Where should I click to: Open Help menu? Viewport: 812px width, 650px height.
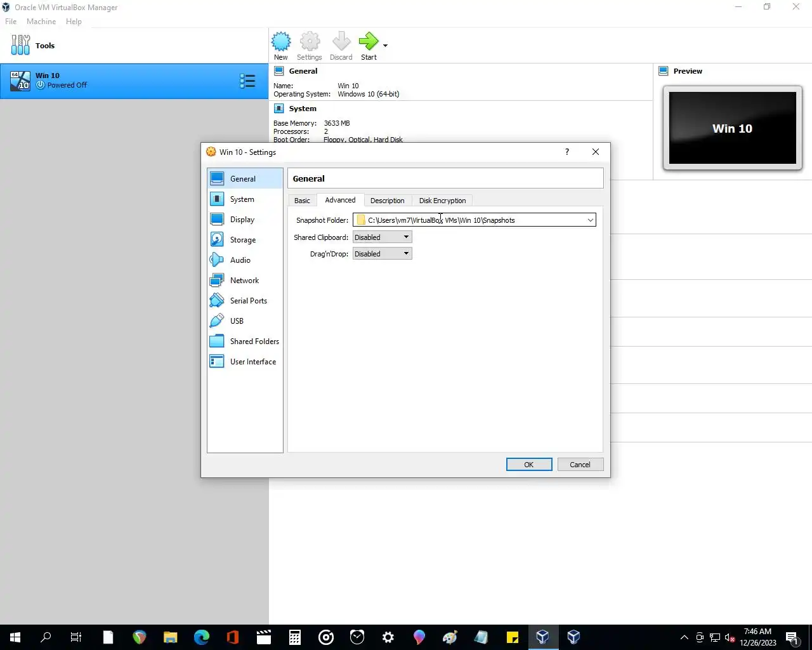74,21
